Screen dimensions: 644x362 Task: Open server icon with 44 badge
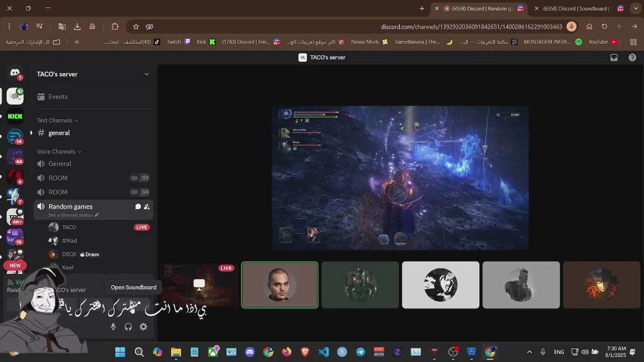(x=15, y=156)
